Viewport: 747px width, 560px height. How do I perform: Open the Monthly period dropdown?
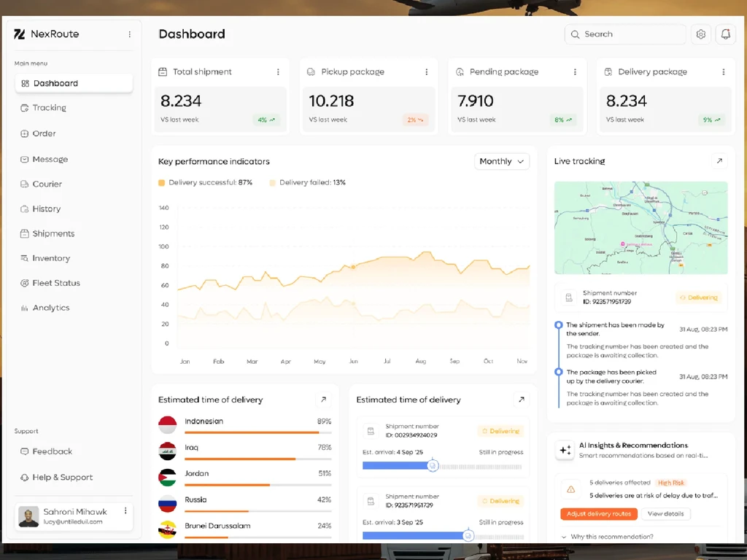coord(502,161)
